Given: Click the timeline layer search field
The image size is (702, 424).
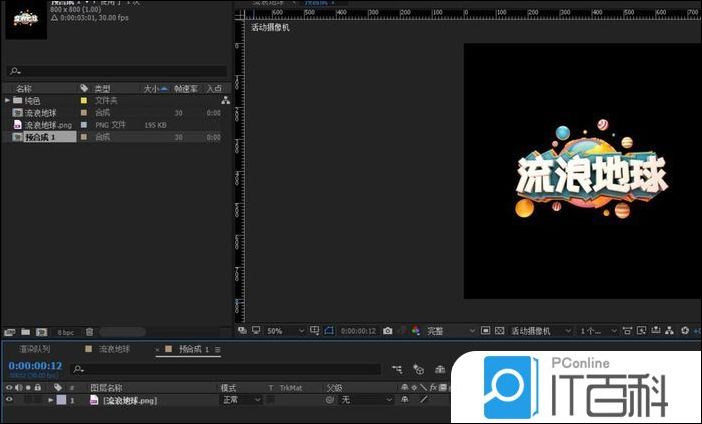Looking at the screenshot, I should [x=226, y=369].
